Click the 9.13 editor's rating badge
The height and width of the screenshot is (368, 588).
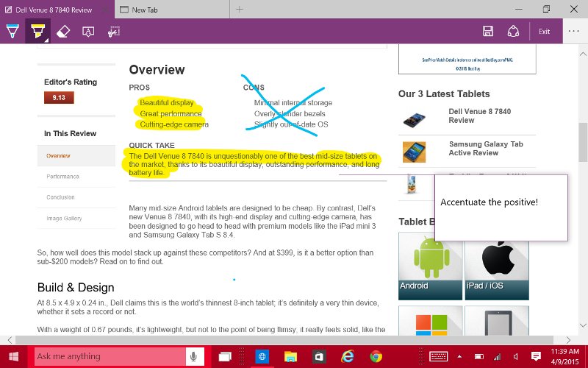(x=59, y=98)
